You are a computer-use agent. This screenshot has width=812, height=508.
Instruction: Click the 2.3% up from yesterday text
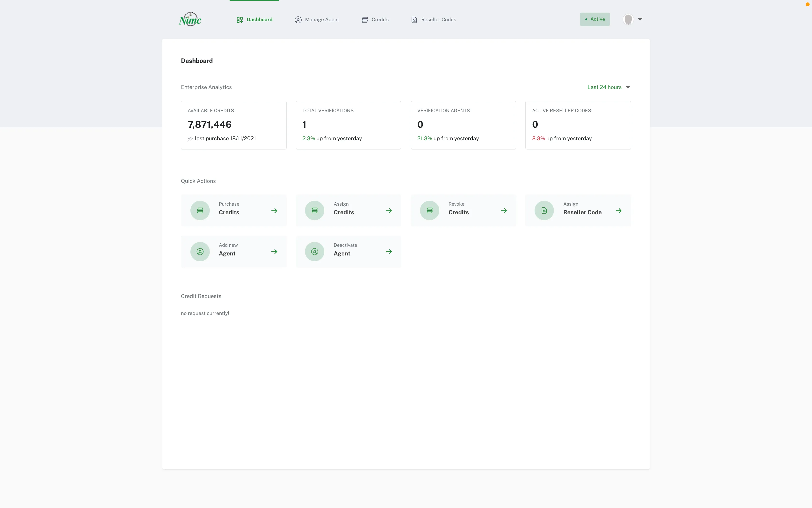(x=332, y=138)
